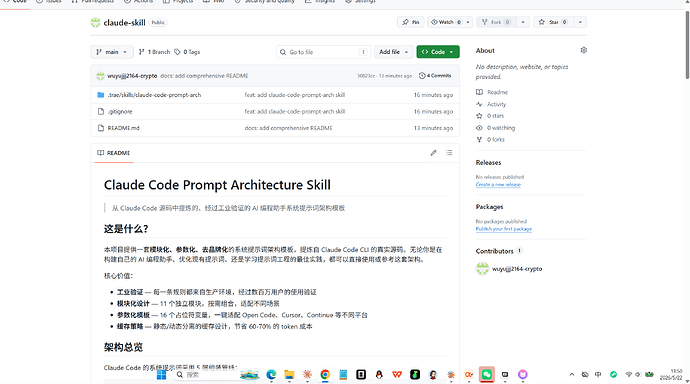Click Publish your first package link
The image size is (690, 384).
pos(503,229)
